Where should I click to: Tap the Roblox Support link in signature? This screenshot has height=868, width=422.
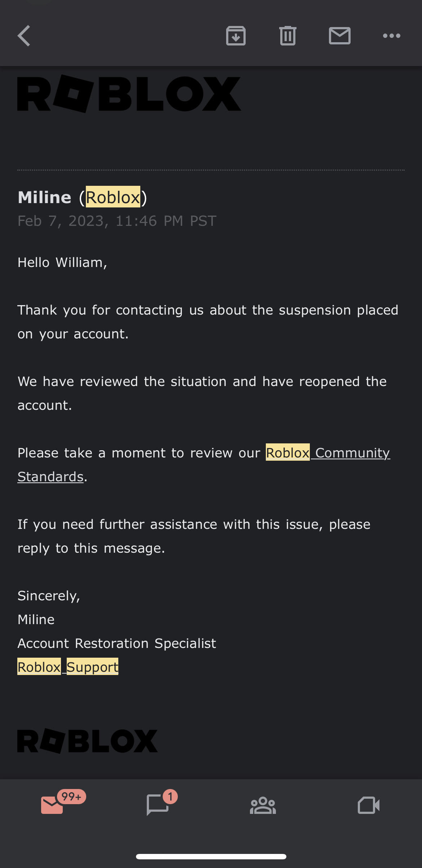coord(68,667)
